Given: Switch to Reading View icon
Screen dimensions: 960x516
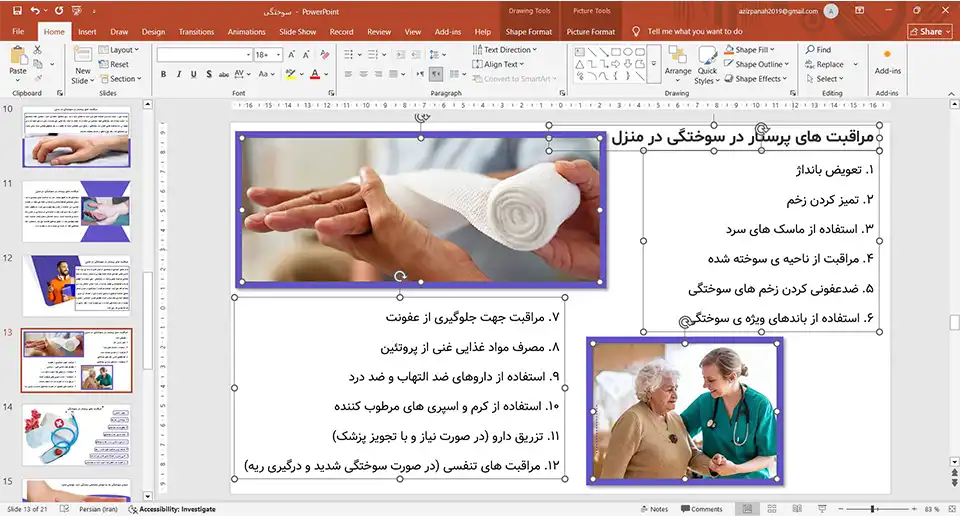Looking at the screenshot, I should pyautogui.click(x=797, y=509).
